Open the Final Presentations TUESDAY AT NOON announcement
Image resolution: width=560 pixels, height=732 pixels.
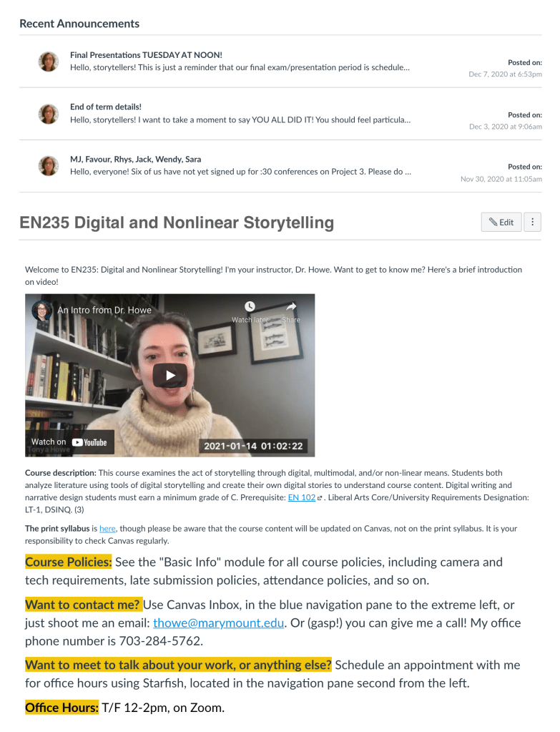coord(146,55)
